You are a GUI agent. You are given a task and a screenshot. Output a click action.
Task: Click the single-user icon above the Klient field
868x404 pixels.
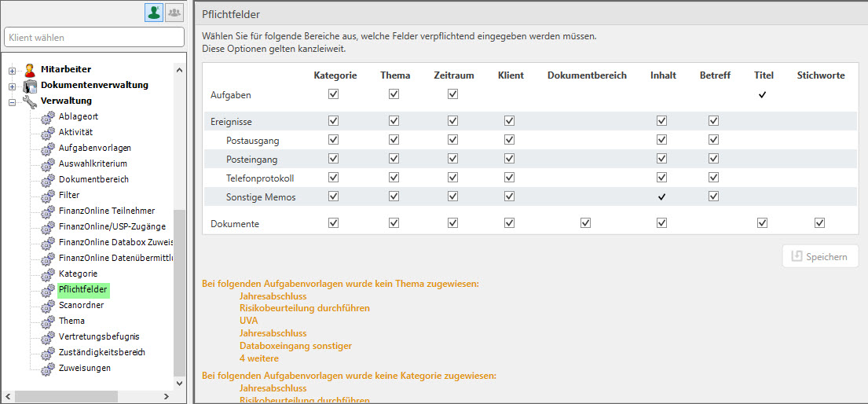click(x=154, y=13)
